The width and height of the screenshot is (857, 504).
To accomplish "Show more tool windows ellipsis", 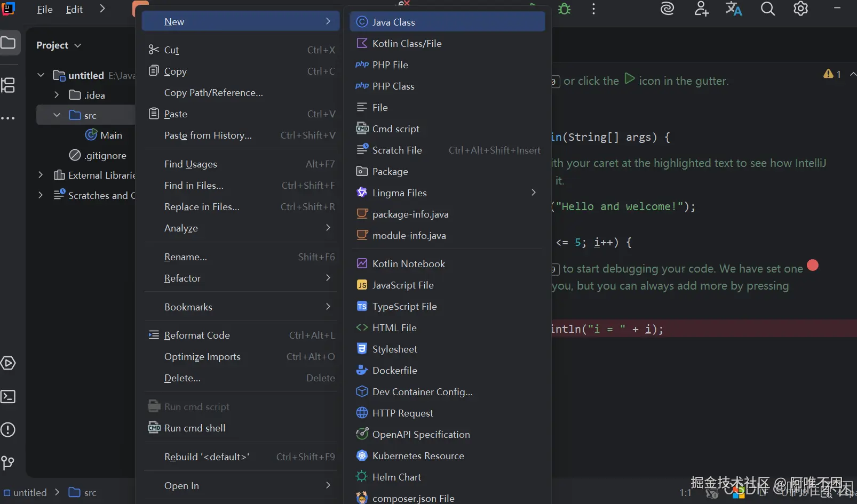I will 9,118.
